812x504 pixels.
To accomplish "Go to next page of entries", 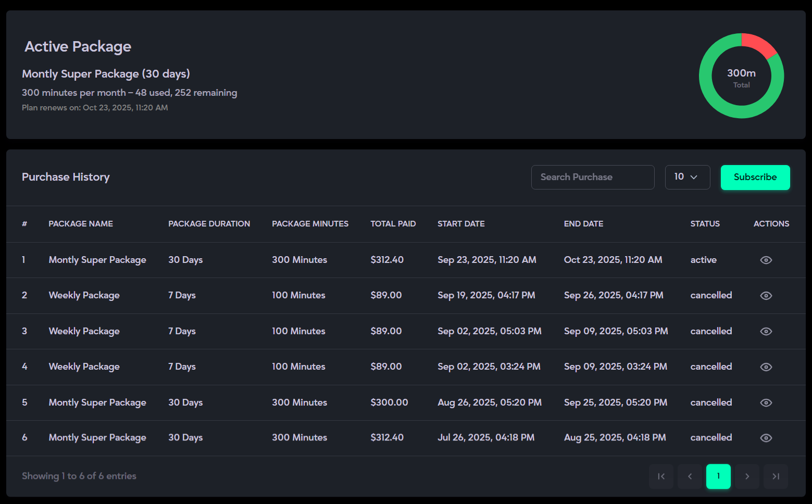I will tap(747, 476).
